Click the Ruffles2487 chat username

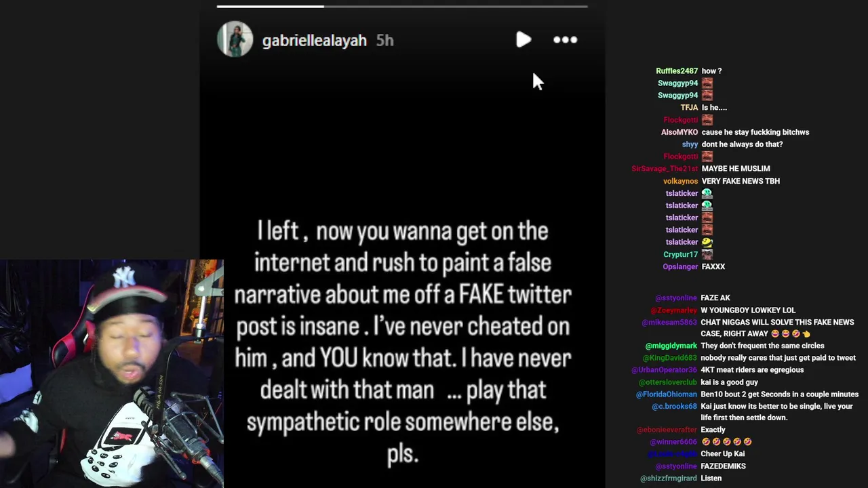point(677,71)
